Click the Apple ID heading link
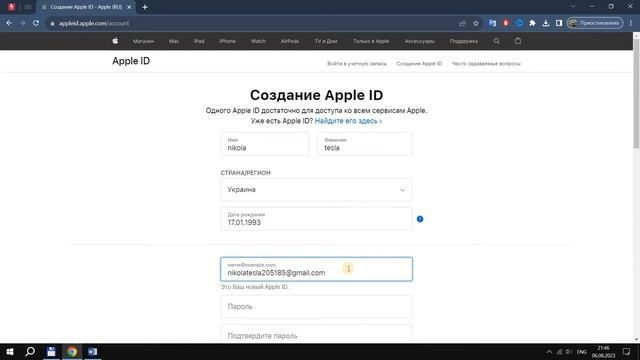Screen dimensions: 640x360 (131, 61)
